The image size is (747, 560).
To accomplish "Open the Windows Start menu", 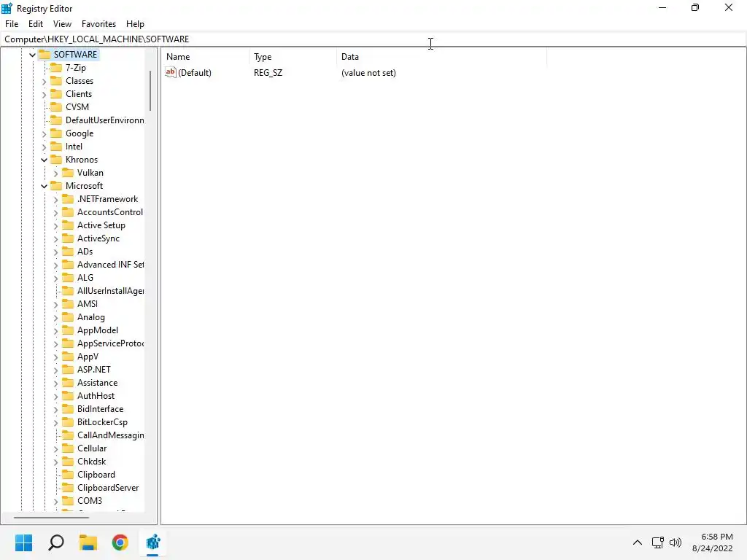I will click(x=23, y=542).
